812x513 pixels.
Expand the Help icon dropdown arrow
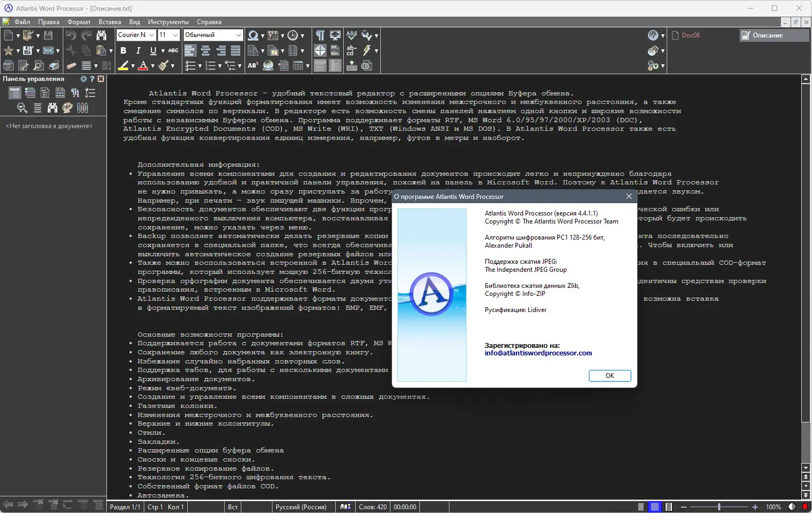coord(663,36)
